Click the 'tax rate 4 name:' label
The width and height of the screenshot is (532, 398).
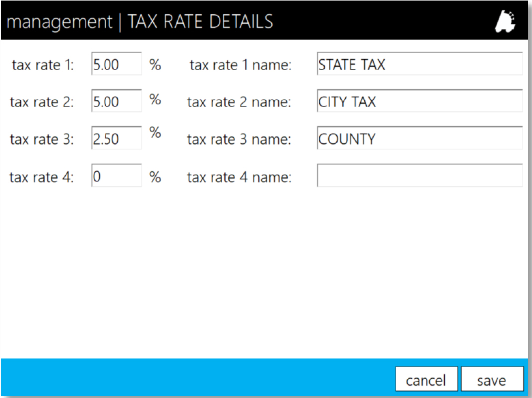point(239,177)
